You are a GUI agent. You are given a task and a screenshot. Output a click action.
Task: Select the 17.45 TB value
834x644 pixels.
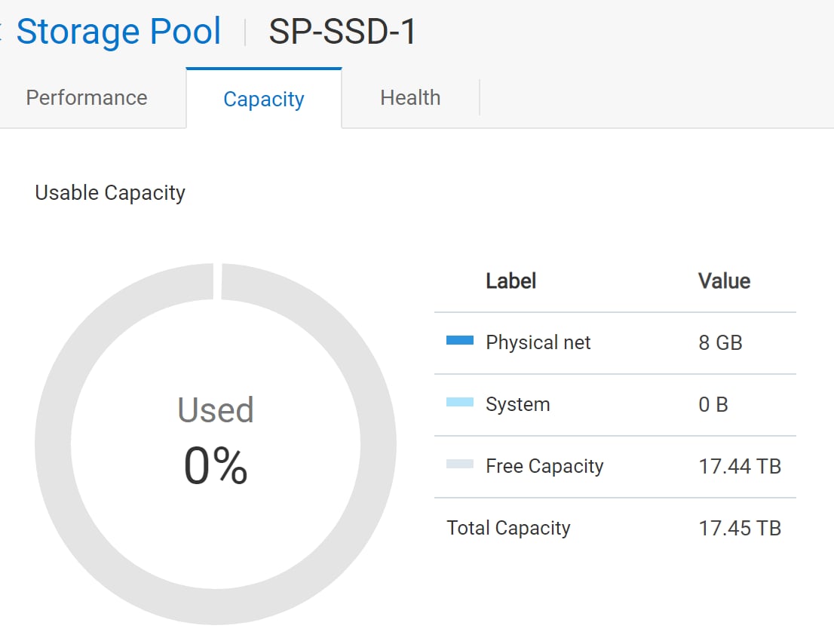[x=739, y=528]
